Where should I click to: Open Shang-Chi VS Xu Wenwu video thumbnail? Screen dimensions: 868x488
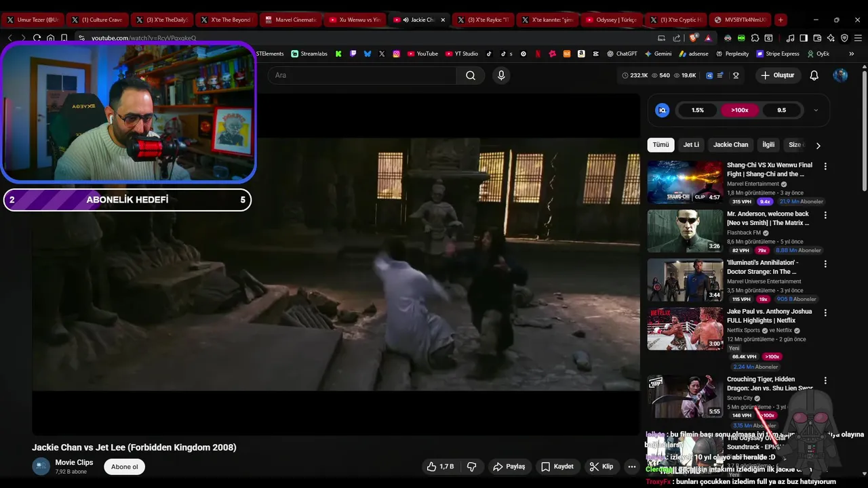coord(685,182)
